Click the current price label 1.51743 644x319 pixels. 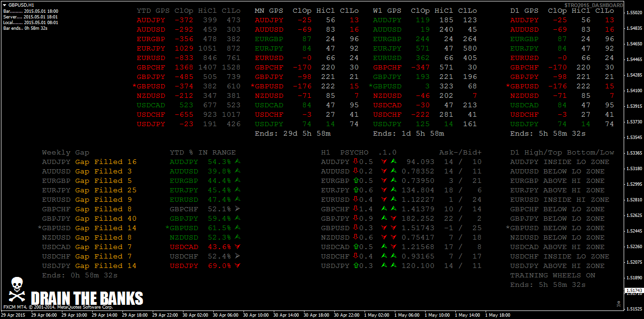[x=634, y=290]
